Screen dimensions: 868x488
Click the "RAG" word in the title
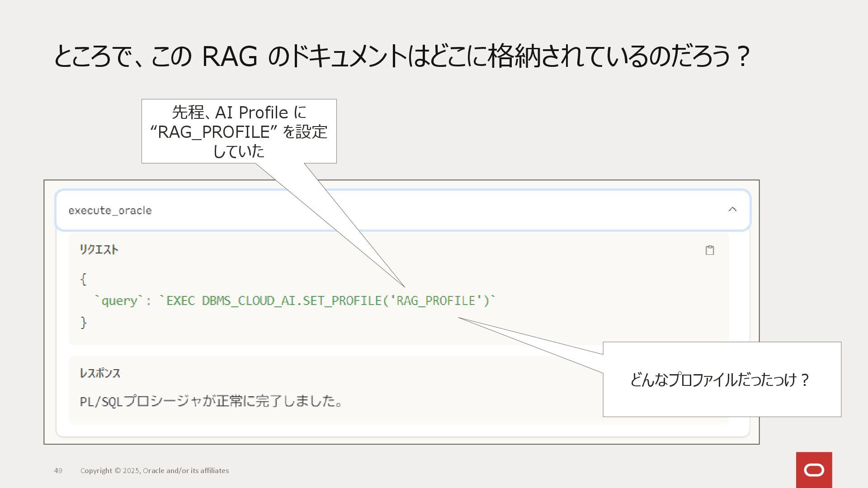(x=229, y=57)
